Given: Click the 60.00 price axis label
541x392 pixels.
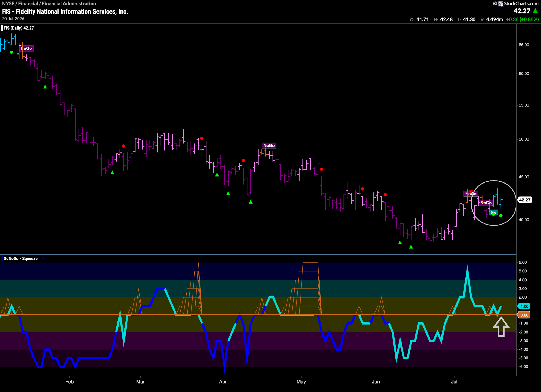Looking at the screenshot, I should pos(524,74).
